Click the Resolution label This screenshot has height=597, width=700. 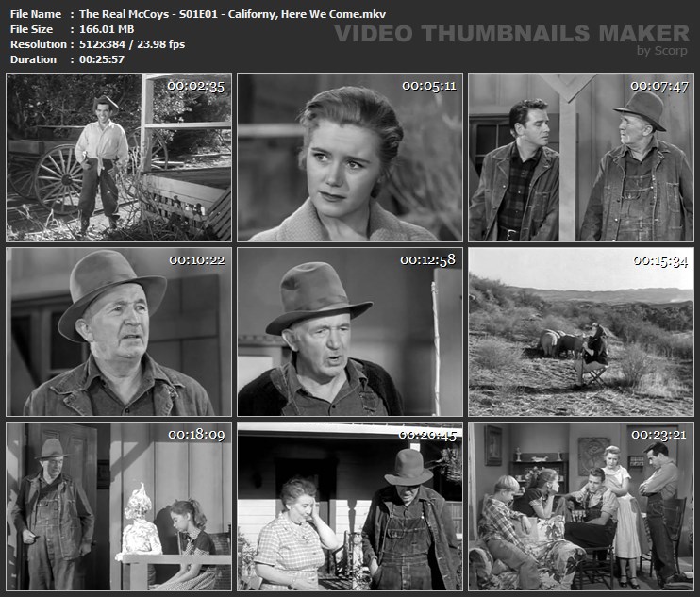[x=39, y=44]
